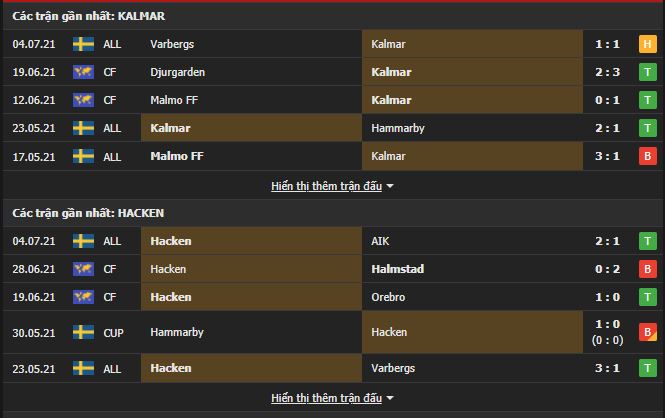The width and height of the screenshot is (665, 418).
Task: Click red B badge for Malmo FF 3:1 match
Action: click(x=648, y=156)
